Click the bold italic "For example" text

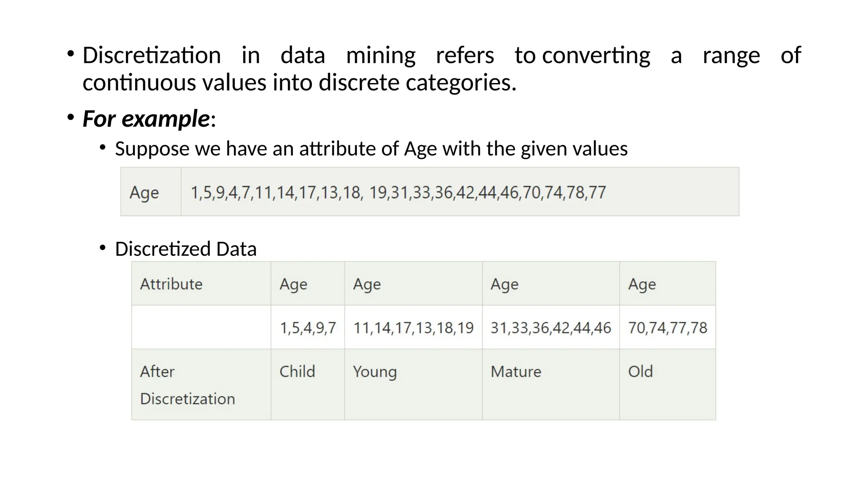pos(146,119)
